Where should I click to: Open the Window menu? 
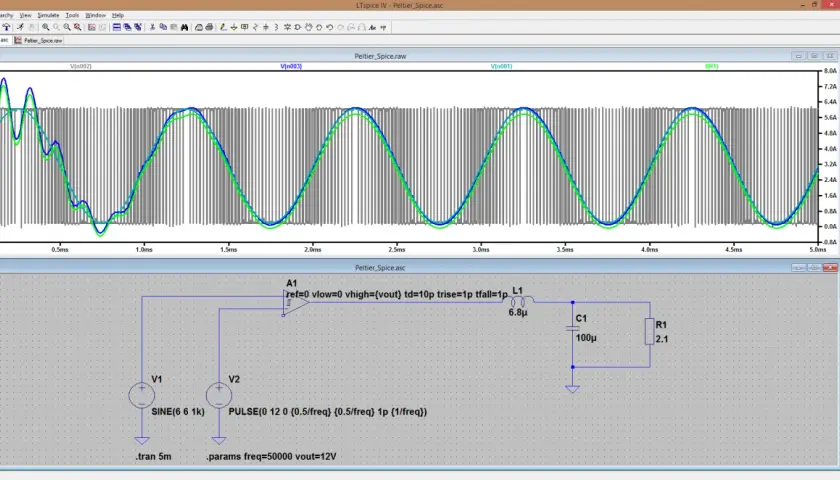point(95,15)
